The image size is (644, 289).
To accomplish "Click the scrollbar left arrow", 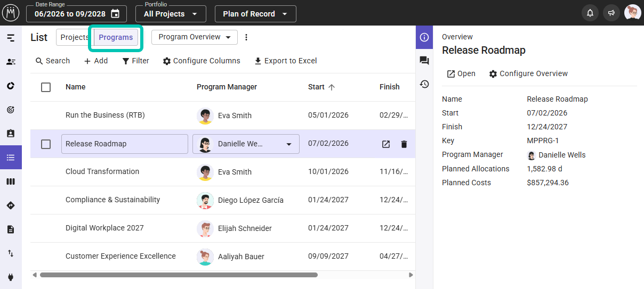I will tap(35, 275).
